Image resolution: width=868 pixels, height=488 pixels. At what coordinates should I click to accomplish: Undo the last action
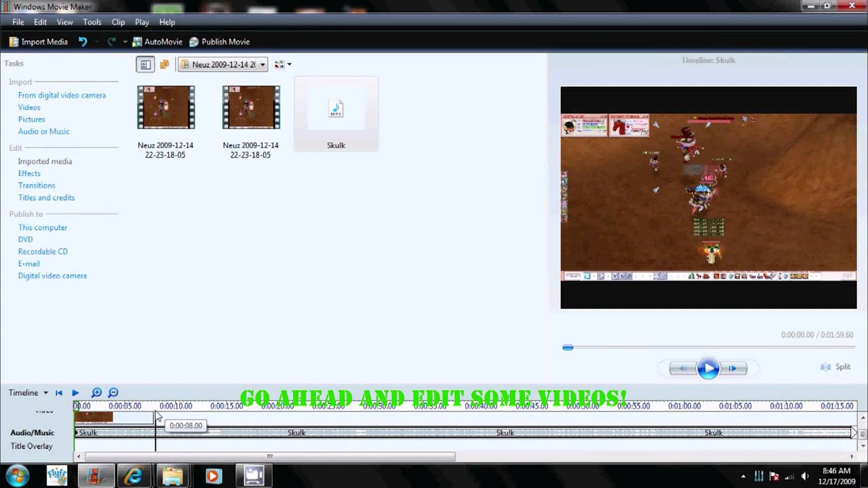point(83,41)
